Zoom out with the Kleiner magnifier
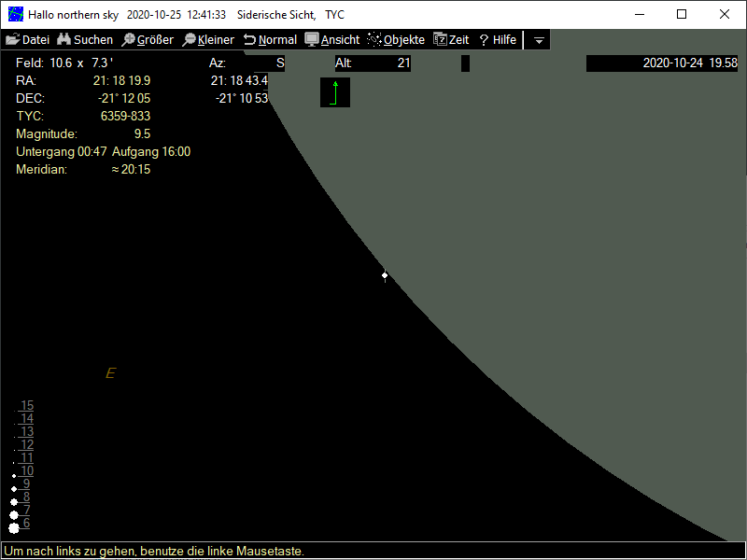This screenshot has height=560, width=747. pyautogui.click(x=208, y=40)
